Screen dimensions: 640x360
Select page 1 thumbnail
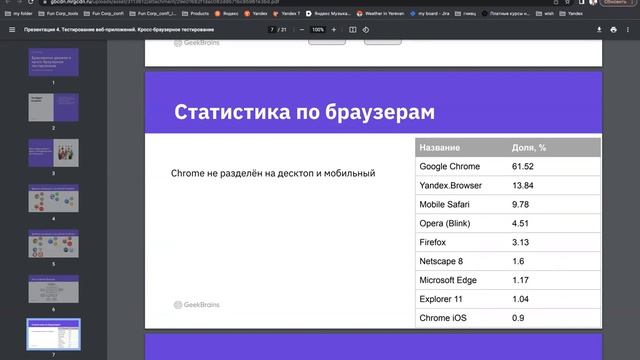[53, 62]
